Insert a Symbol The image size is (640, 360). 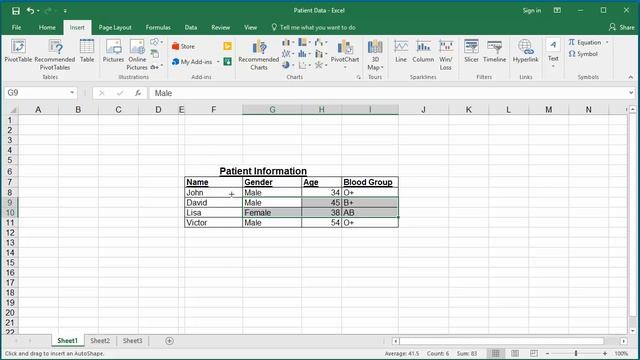point(583,54)
